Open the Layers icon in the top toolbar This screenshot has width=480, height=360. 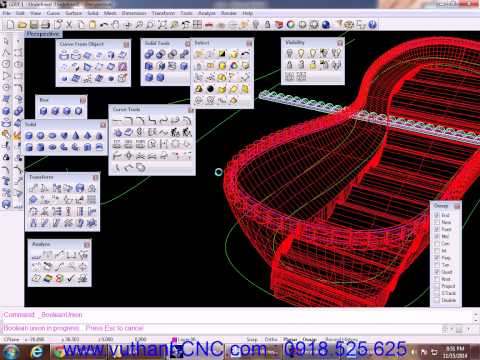point(279,25)
